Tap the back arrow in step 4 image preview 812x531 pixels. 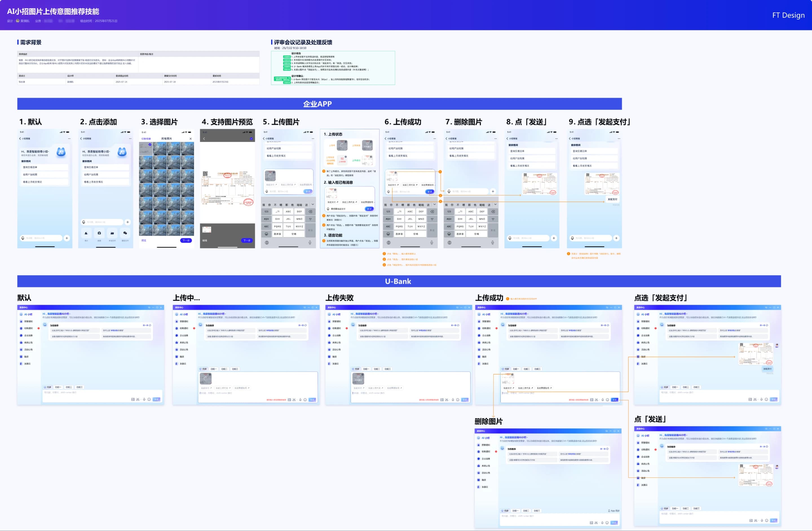(204, 139)
